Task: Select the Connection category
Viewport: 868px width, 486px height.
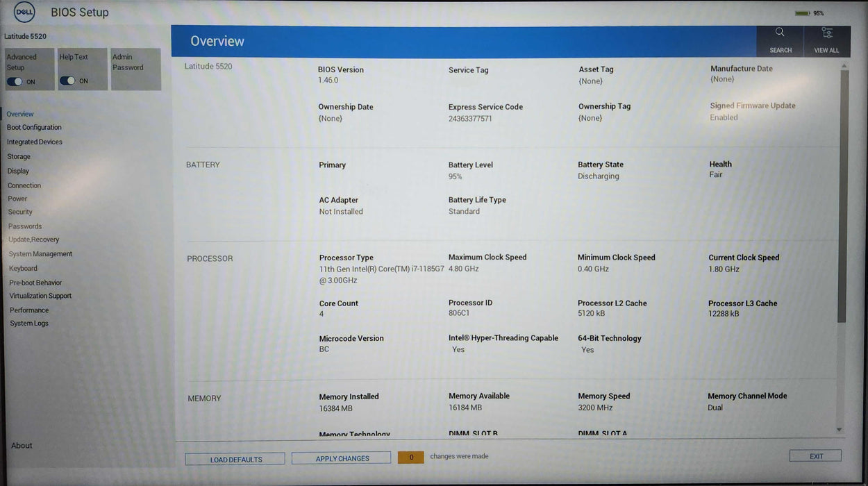Action: point(24,185)
